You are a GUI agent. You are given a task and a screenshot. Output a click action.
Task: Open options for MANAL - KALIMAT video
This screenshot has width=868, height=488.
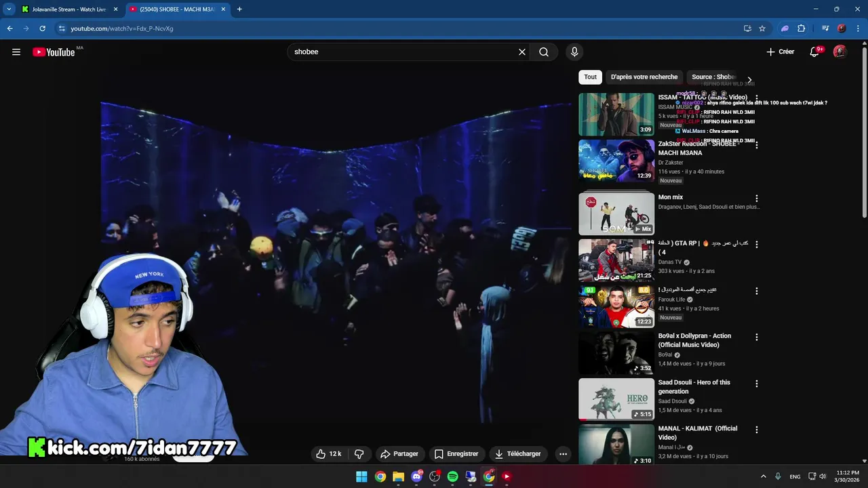coord(757,430)
